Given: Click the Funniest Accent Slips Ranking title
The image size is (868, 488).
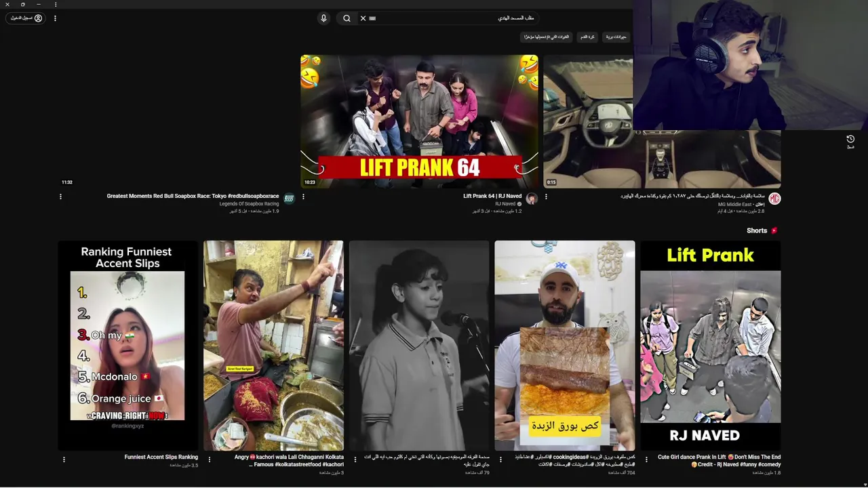Looking at the screenshot, I should [x=161, y=457].
